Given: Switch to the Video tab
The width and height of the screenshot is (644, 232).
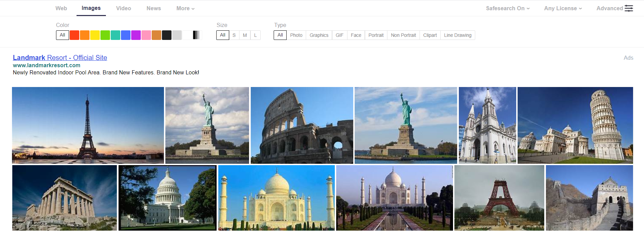Looking at the screenshot, I should [x=123, y=8].
